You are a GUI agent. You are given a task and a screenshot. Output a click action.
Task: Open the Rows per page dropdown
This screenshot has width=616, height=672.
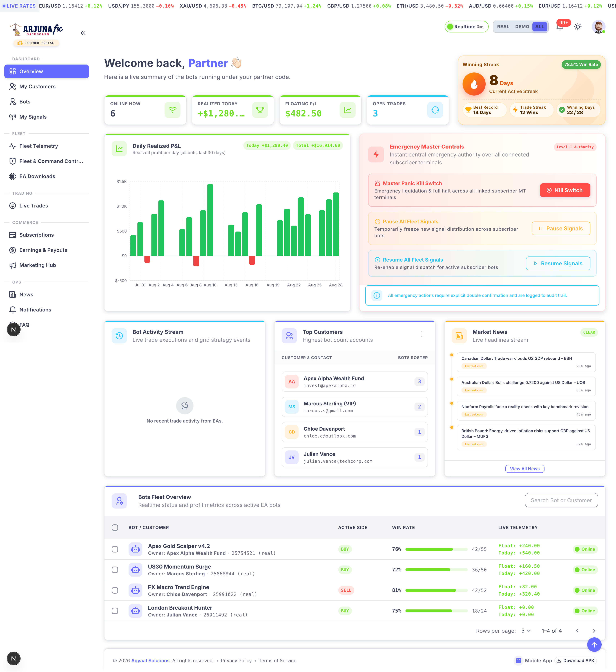[526, 631]
